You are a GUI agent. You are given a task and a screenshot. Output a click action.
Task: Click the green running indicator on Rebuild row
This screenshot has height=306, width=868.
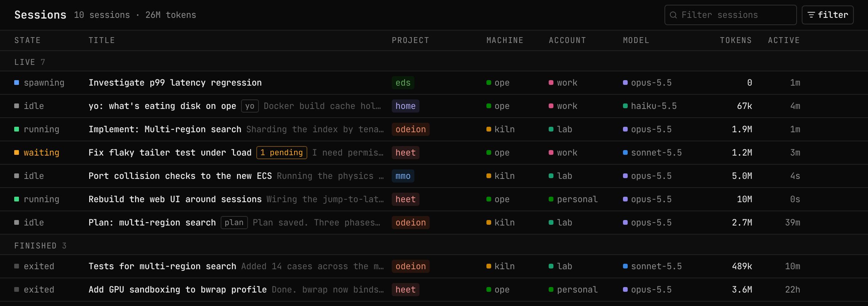[x=16, y=199]
